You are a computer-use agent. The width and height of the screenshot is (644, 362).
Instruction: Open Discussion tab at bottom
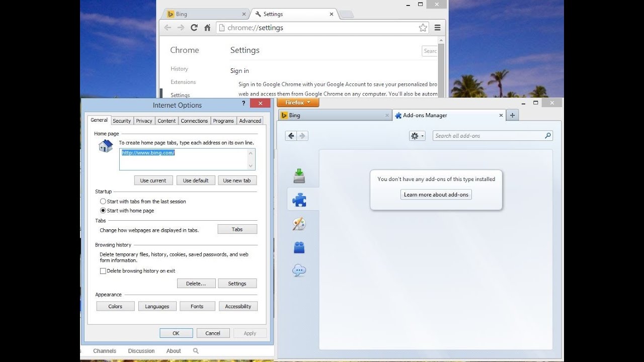coord(141,351)
